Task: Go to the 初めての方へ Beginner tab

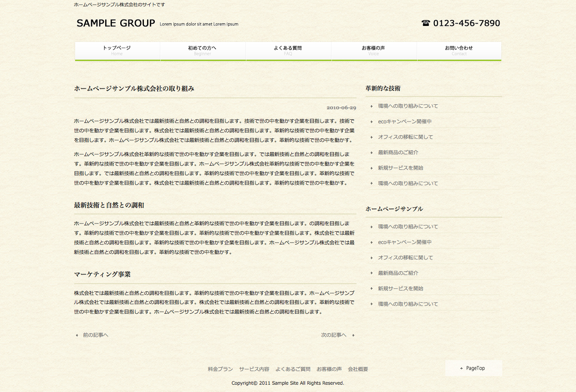Action: pos(203,51)
